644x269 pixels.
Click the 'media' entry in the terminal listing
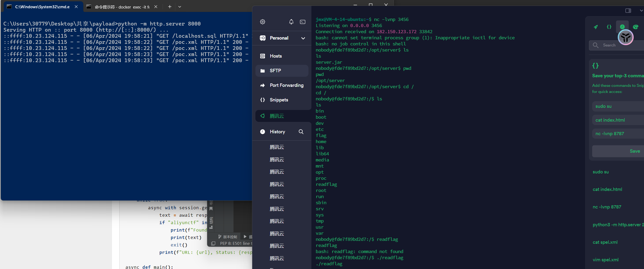[322, 160]
